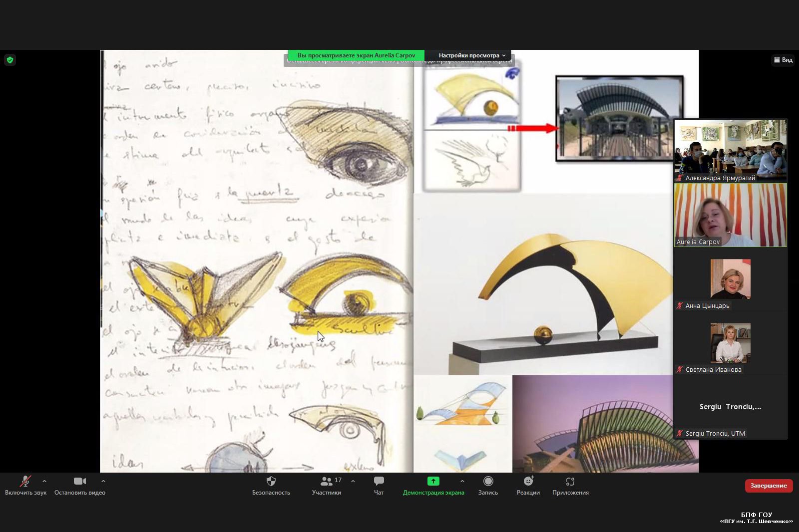Image resolution: width=799 pixels, height=532 pixels.
Task: Expand audio options arrow beside microphone
Action: pos(44,481)
